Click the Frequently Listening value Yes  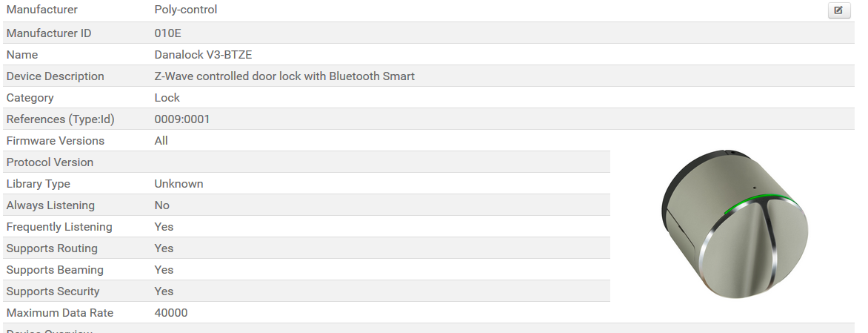(x=164, y=227)
